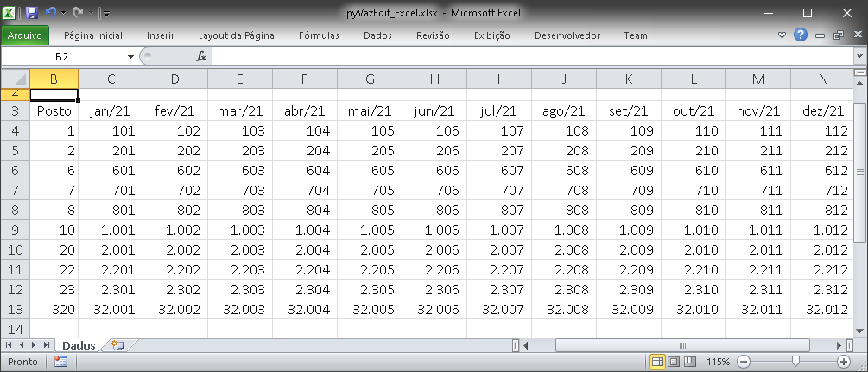Go to next sheet navigation arrow
The image size is (868, 372).
click(34, 345)
